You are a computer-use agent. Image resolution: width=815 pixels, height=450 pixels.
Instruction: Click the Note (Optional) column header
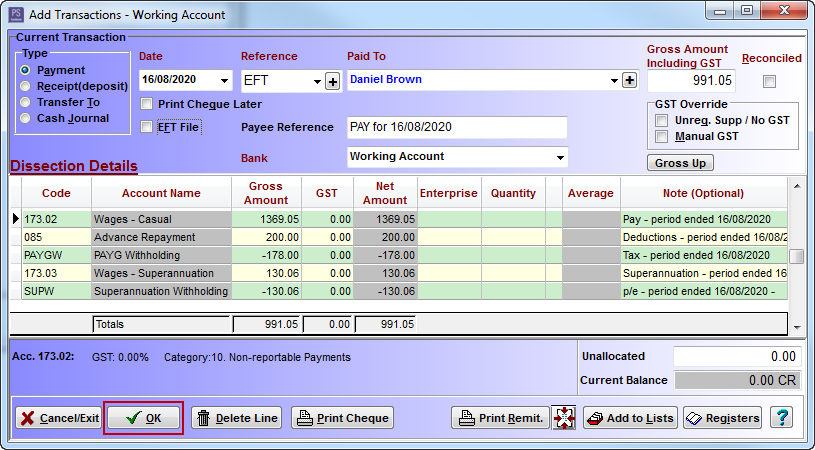[703, 193]
